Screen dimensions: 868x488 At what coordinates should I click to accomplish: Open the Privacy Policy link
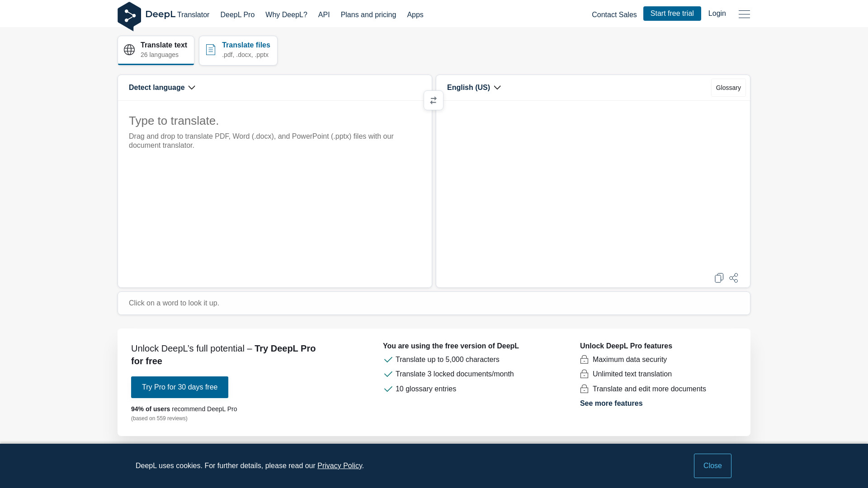point(340,466)
